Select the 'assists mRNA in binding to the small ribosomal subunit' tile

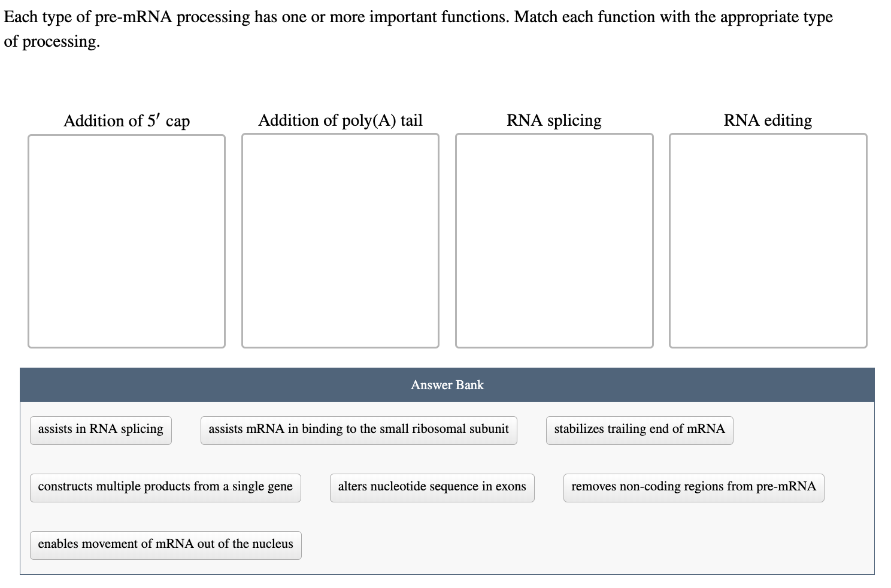(358, 429)
